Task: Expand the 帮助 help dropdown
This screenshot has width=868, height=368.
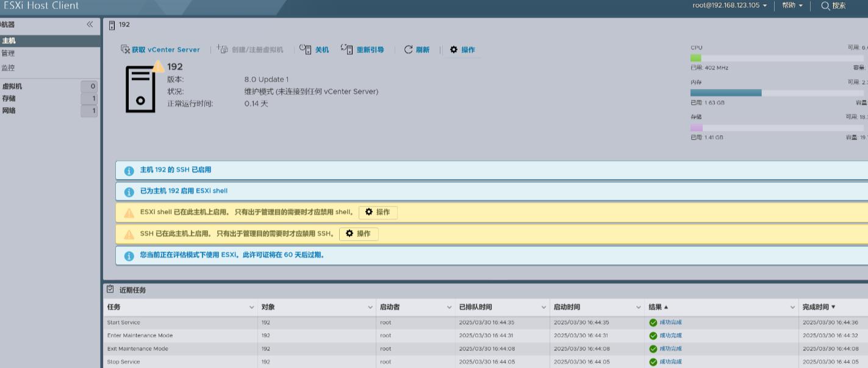Action: coord(792,5)
